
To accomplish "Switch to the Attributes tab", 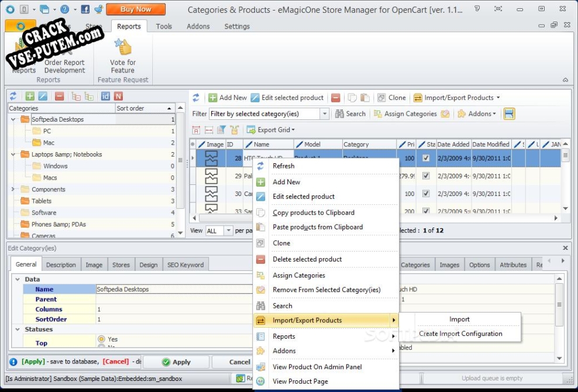I will tap(513, 265).
